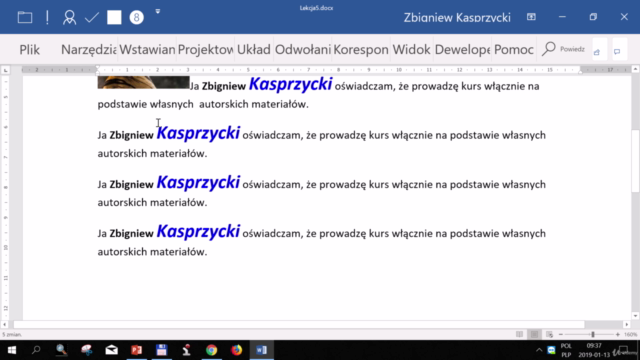Image resolution: width=640 pixels, height=360 pixels.
Task: Open the Plik tab
Action: (x=29, y=49)
